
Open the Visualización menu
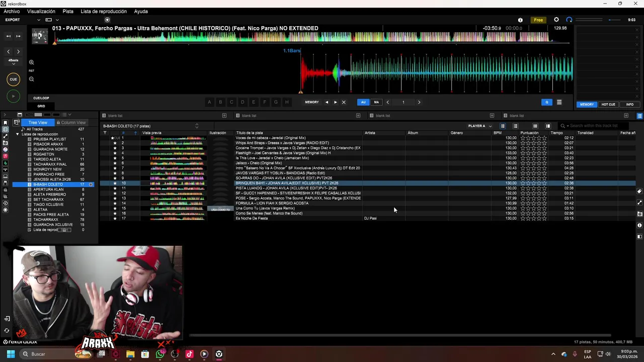pyautogui.click(x=41, y=11)
